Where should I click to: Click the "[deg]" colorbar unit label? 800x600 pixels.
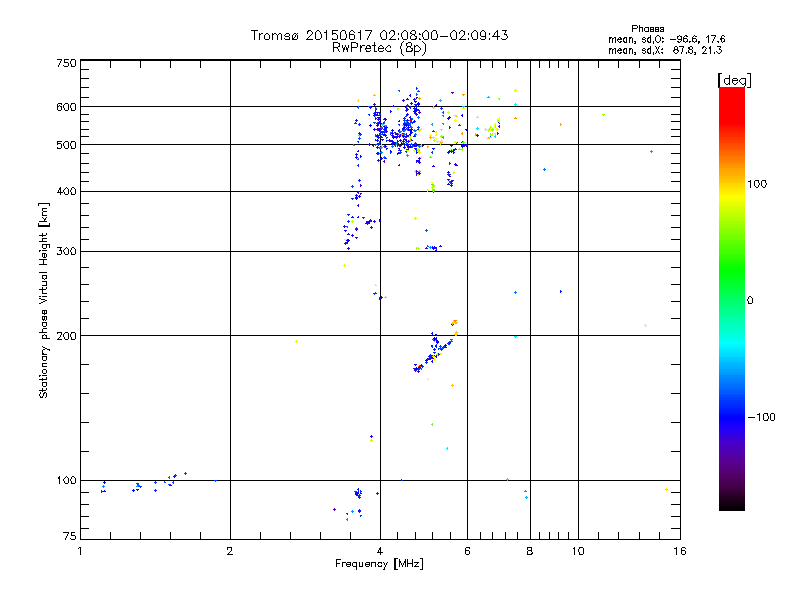[x=734, y=80]
